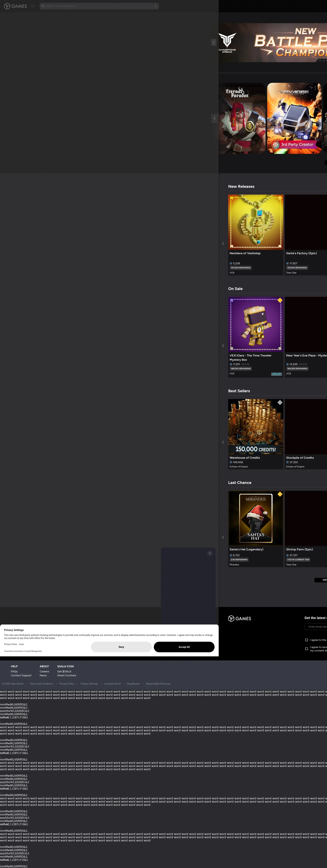327x868 pixels.
Task: Click the Champions Arena logo on banner
Action: pyautogui.click(x=227, y=43)
